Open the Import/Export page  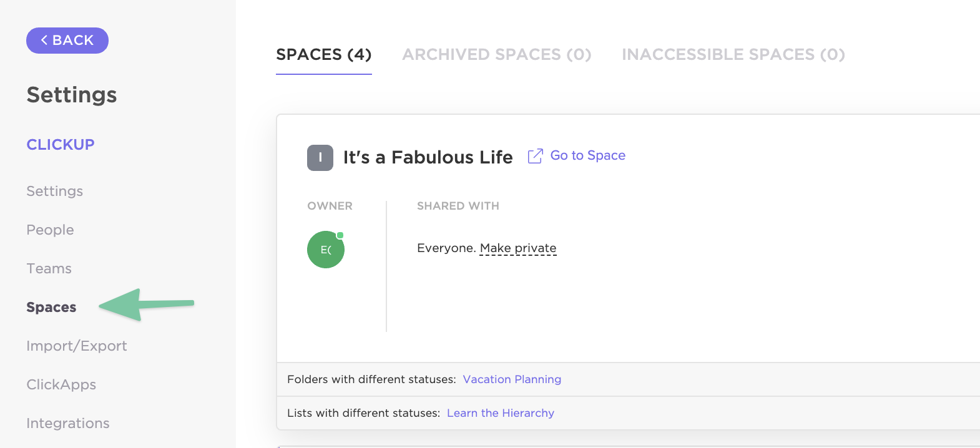pyautogui.click(x=77, y=346)
